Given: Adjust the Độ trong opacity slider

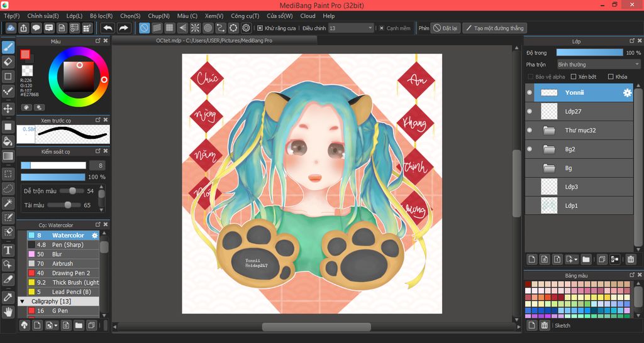Looking at the screenshot, I should coord(589,53).
